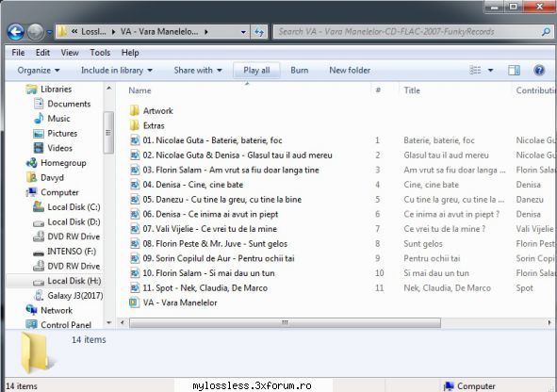Click horizontal scrollbar right arrow

click(549, 323)
